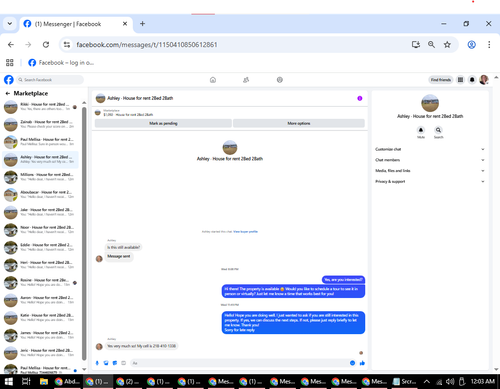Click the 12:03 AM taskbar clock
The width and height of the screenshot is (500, 389).
point(483,381)
